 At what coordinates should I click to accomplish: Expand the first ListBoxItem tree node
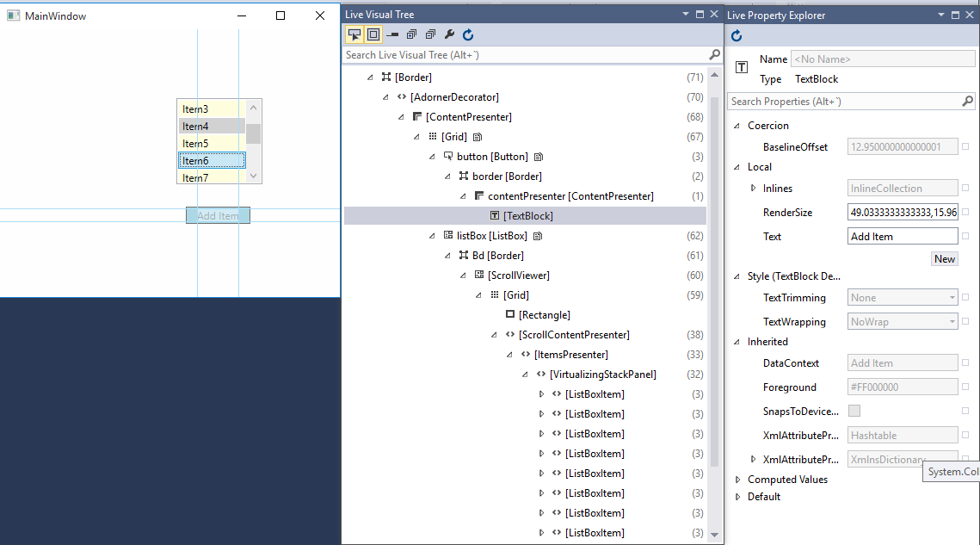pos(542,393)
